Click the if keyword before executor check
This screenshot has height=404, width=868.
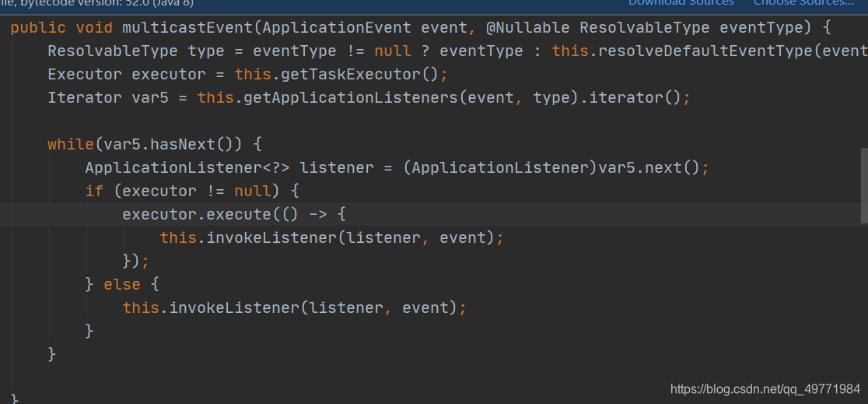(94, 191)
